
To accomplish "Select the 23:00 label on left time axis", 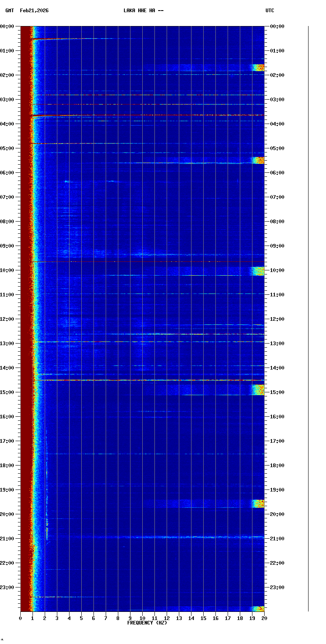I will (x=8, y=587).
